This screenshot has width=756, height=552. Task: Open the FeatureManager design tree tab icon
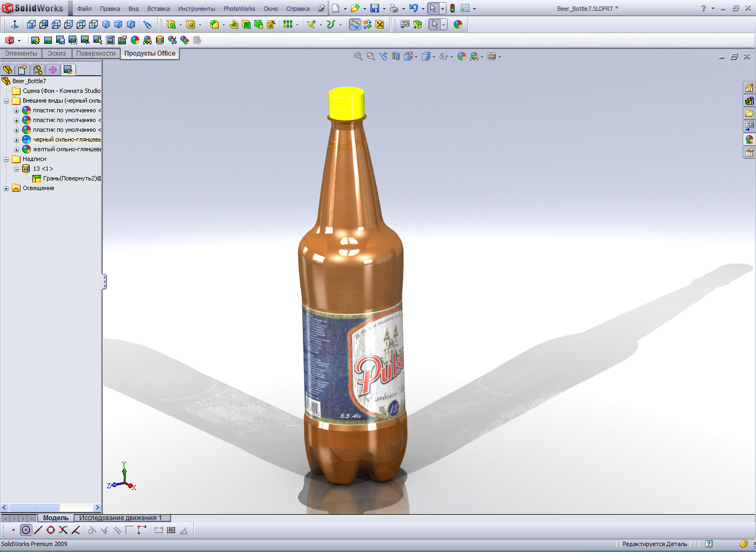click(x=8, y=70)
